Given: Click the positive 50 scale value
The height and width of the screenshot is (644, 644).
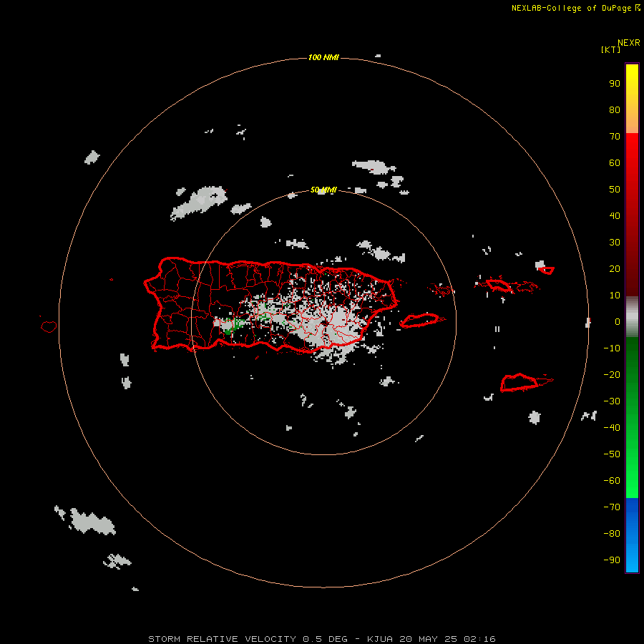Looking at the screenshot, I should tap(615, 190).
